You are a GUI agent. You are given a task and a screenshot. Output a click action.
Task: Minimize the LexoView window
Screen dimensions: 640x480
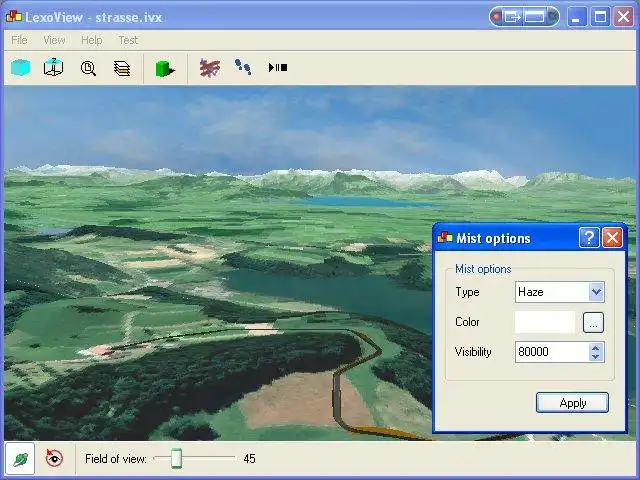coord(577,17)
